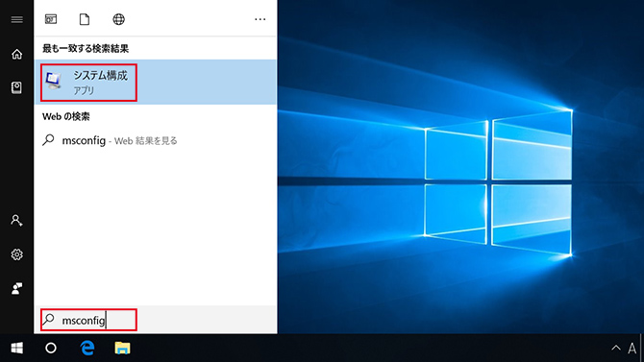This screenshot has width=644, height=362.
Task: Click the IME input mode A indicator
Action: point(632,349)
